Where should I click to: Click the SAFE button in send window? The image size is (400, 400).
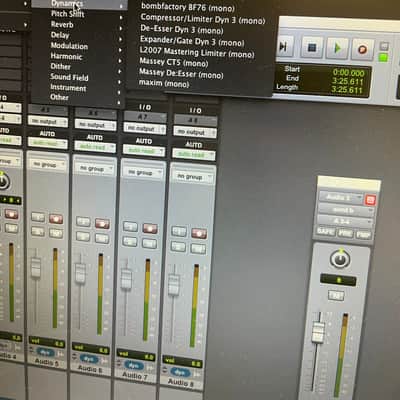coord(325,231)
